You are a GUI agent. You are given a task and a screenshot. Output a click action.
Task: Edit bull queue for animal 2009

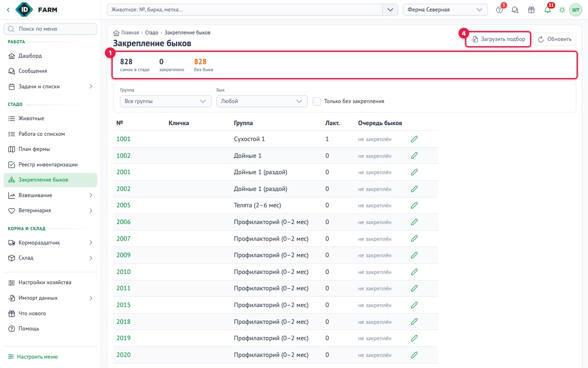point(414,255)
